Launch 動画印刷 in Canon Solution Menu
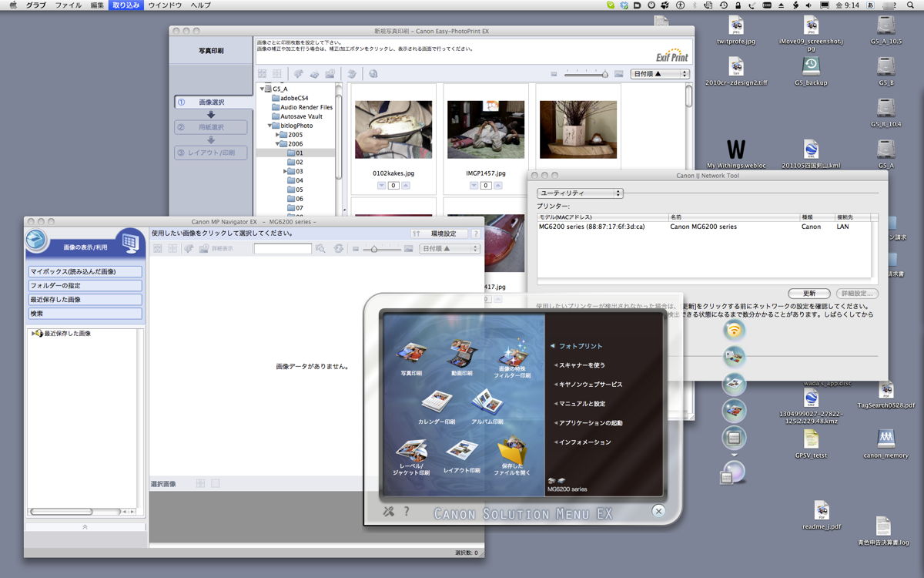 [x=462, y=359]
